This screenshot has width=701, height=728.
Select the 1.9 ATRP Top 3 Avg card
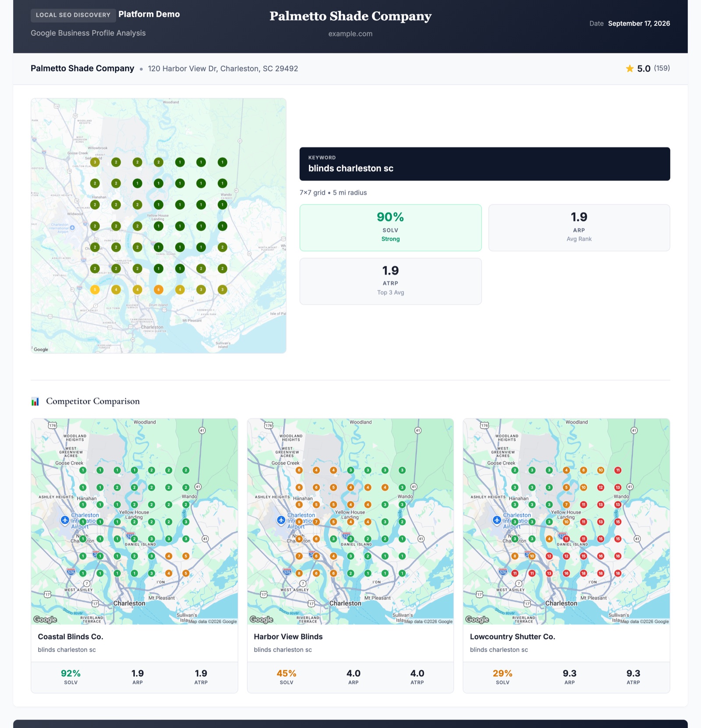pyautogui.click(x=390, y=281)
